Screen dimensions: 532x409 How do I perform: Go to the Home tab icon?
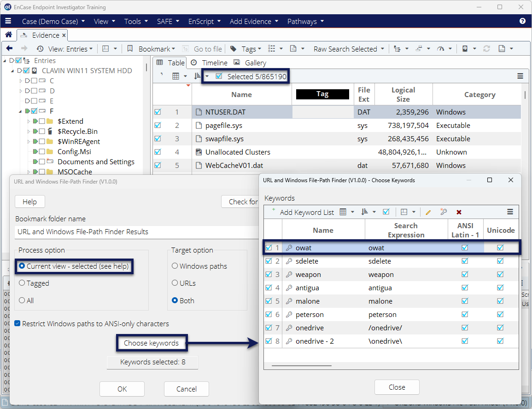tap(8, 35)
